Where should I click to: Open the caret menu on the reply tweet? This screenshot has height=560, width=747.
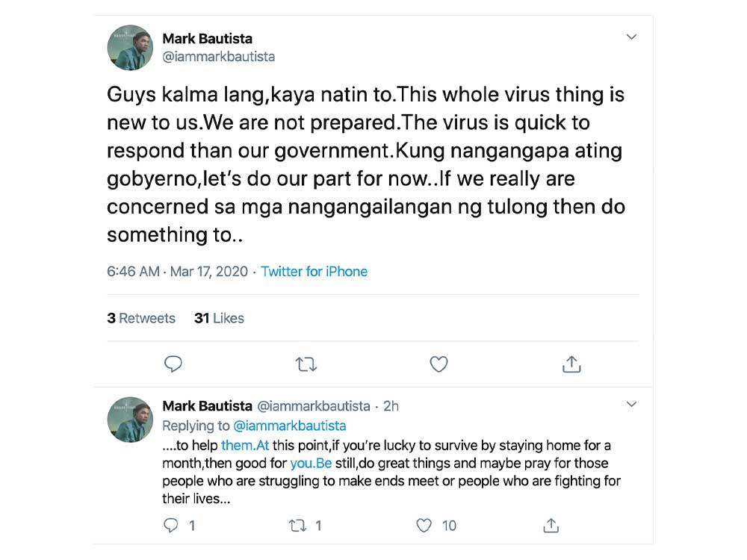(x=631, y=404)
